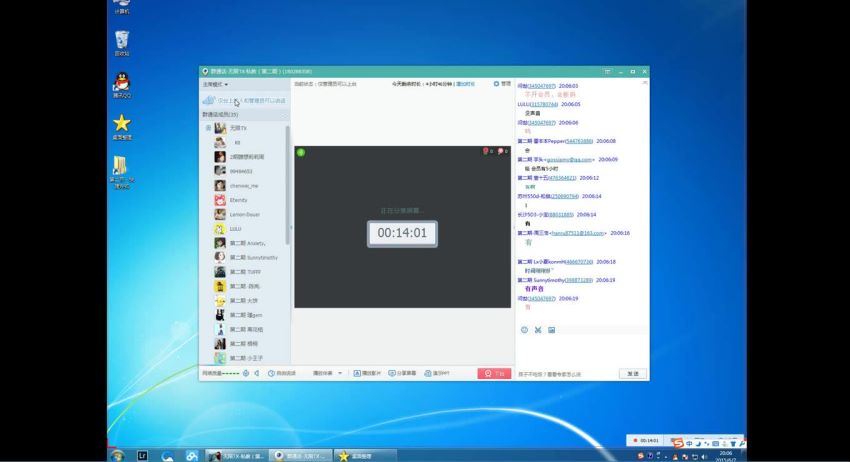Switch to the 无限TX taskbar window
The height and width of the screenshot is (462, 850).
point(236,455)
